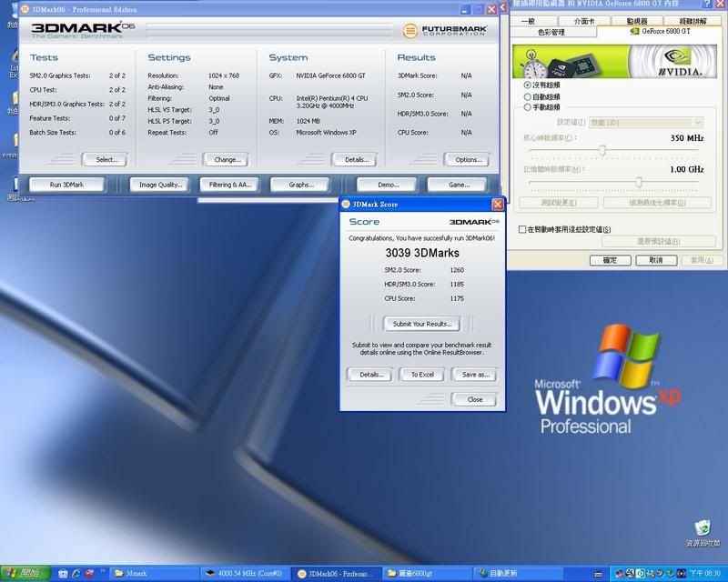The image size is (728, 582).
Task: Click MEM value 1024 MB
Action: [308, 121]
